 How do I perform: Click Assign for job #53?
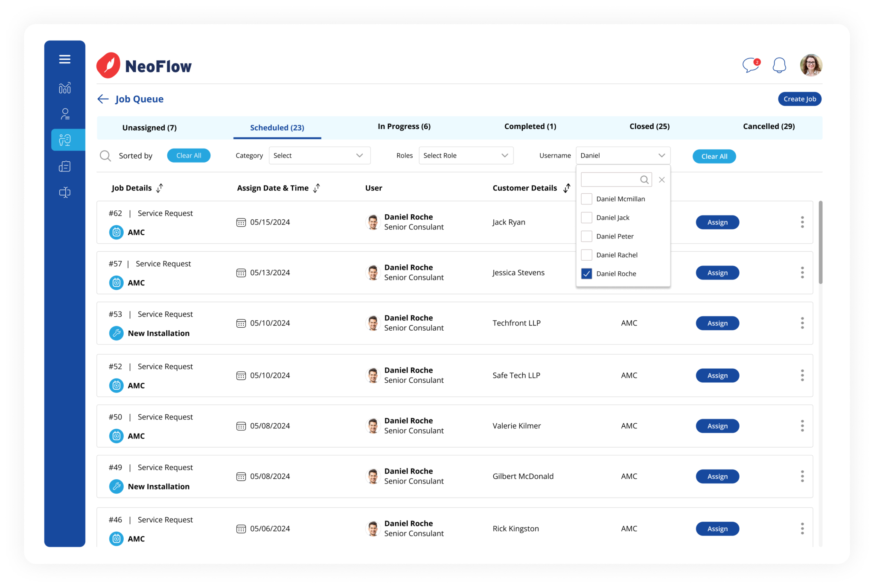pyautogui.click(x=717, y=323)
